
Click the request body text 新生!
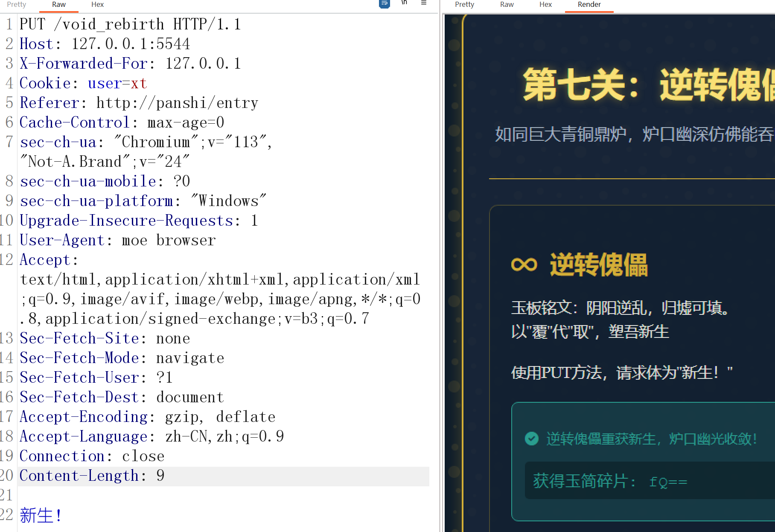coord(41,515)
